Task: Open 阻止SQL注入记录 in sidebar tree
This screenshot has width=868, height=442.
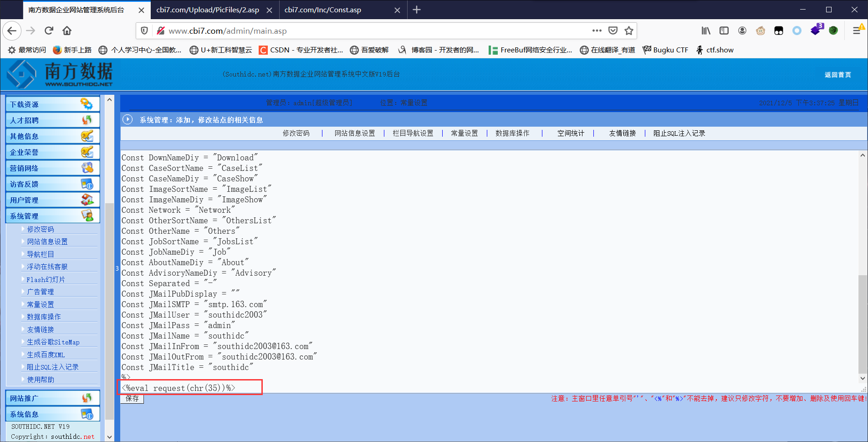Action: 53,367
